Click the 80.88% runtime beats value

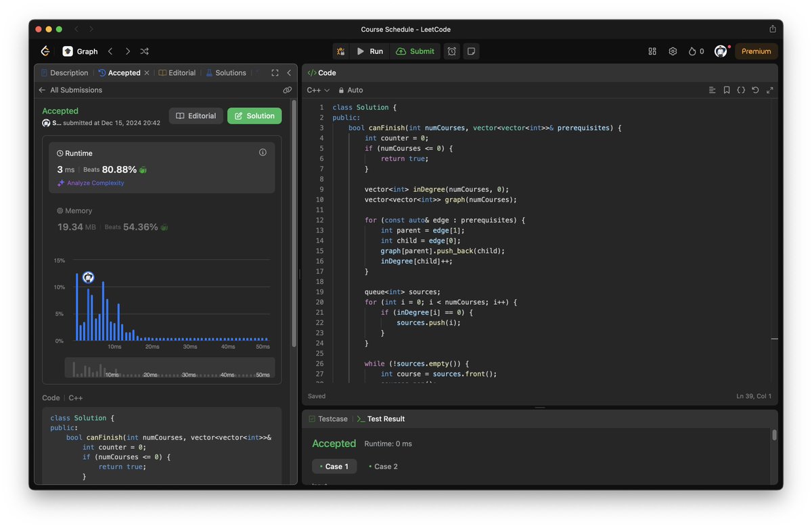119,170
